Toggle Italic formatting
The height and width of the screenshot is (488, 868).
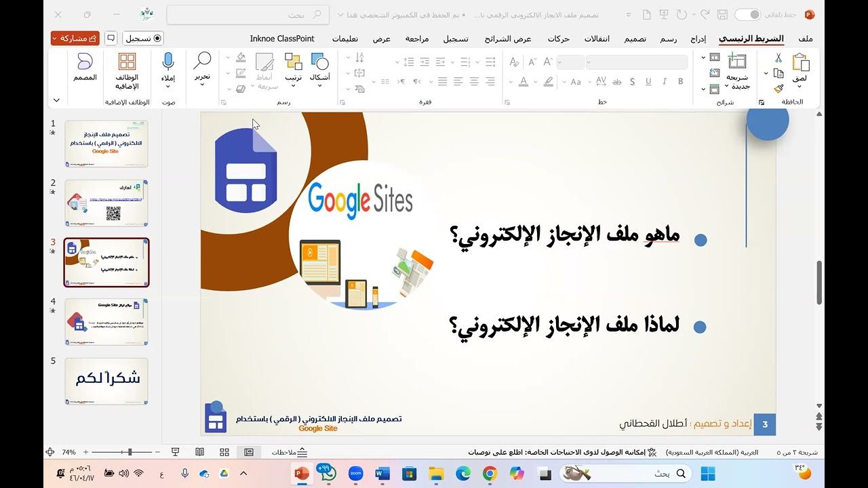pos(665,81)
